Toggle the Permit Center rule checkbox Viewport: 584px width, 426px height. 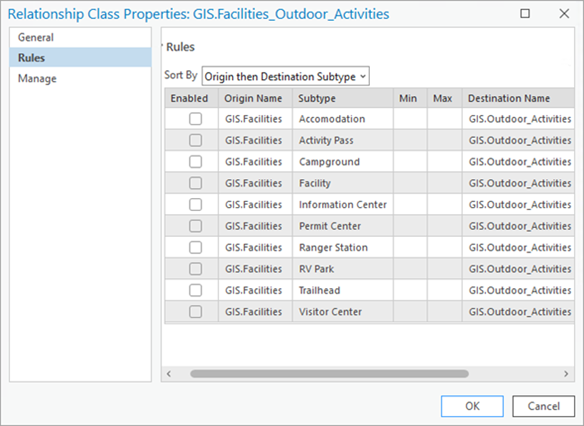coord(196,226)
